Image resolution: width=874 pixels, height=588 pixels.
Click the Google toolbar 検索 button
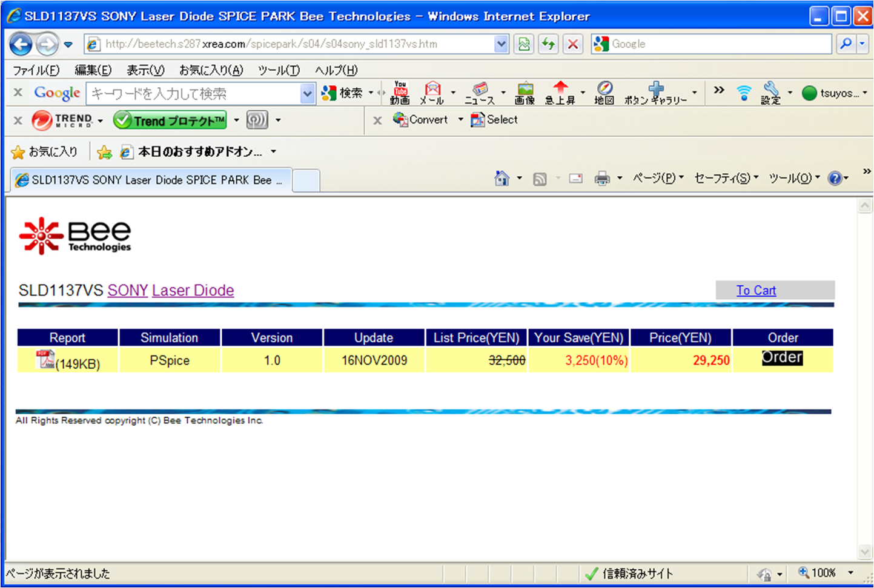[343, 93]
